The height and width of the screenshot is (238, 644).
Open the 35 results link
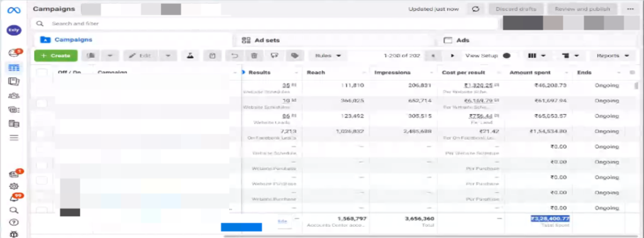pos(286,85)
